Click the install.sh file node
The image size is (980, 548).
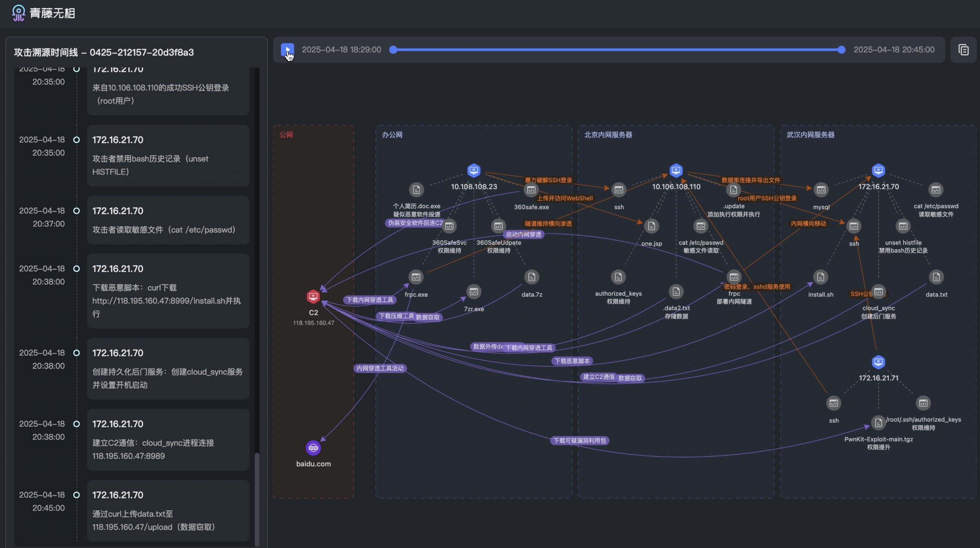[x=821, y=277]
